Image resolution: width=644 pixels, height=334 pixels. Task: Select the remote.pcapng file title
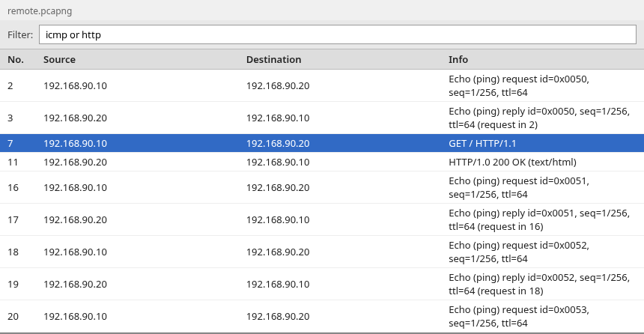pyautogui.click(x=40, y=11)
